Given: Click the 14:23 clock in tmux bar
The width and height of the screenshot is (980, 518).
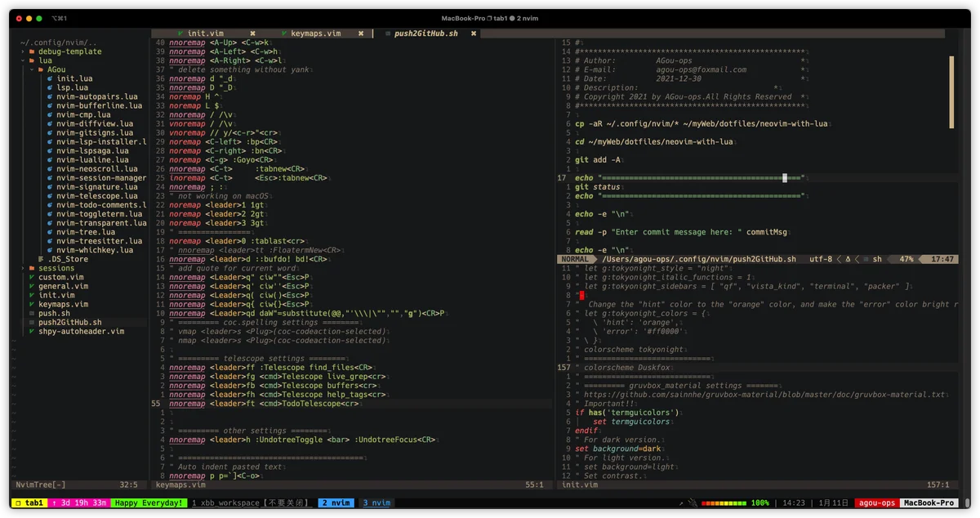Looking at the screenshot, I should pos(795,503).
